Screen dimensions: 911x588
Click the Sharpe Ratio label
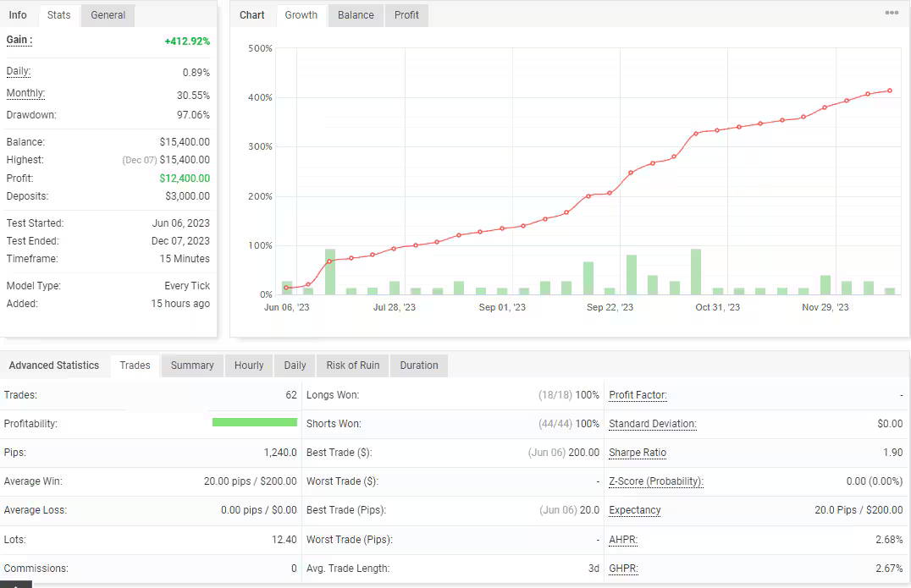point(638,453)
